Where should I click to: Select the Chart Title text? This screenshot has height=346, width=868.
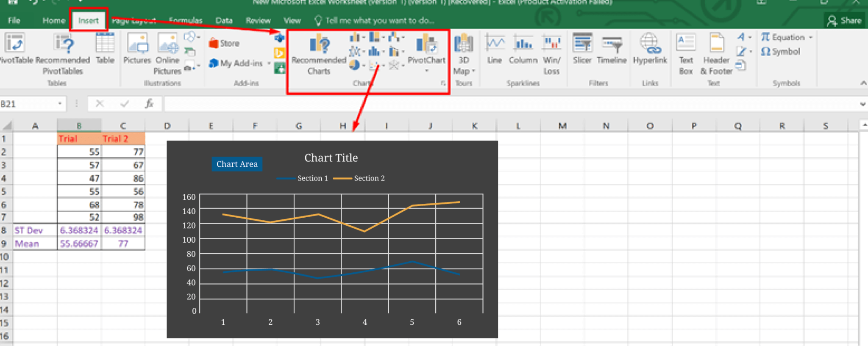(331, 158)
